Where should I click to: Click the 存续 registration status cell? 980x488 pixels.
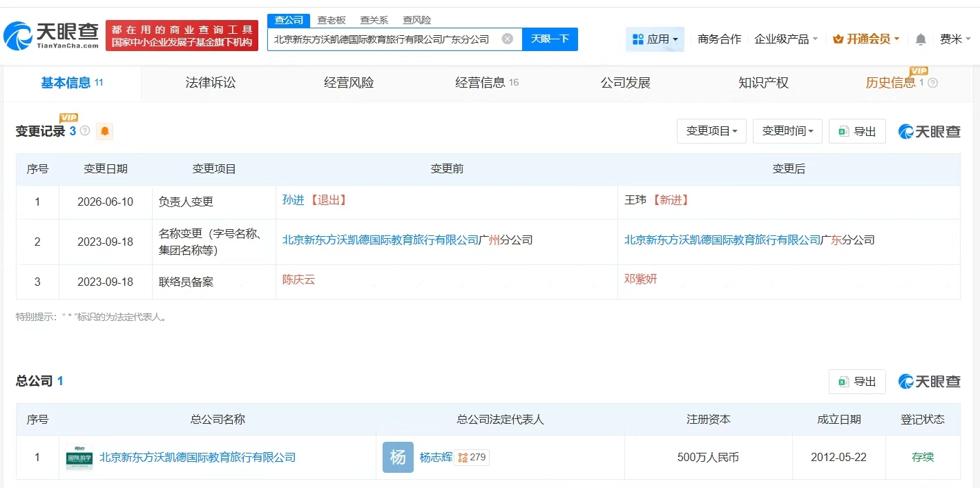click(x=923, y=458)
